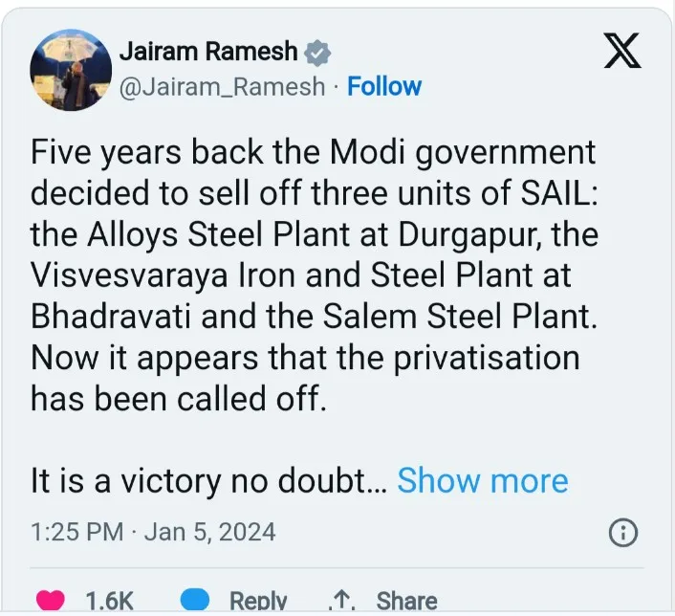Expand the tweet with Show more
This screenshot has height=616, width=675.
click(x=482, y=480)
